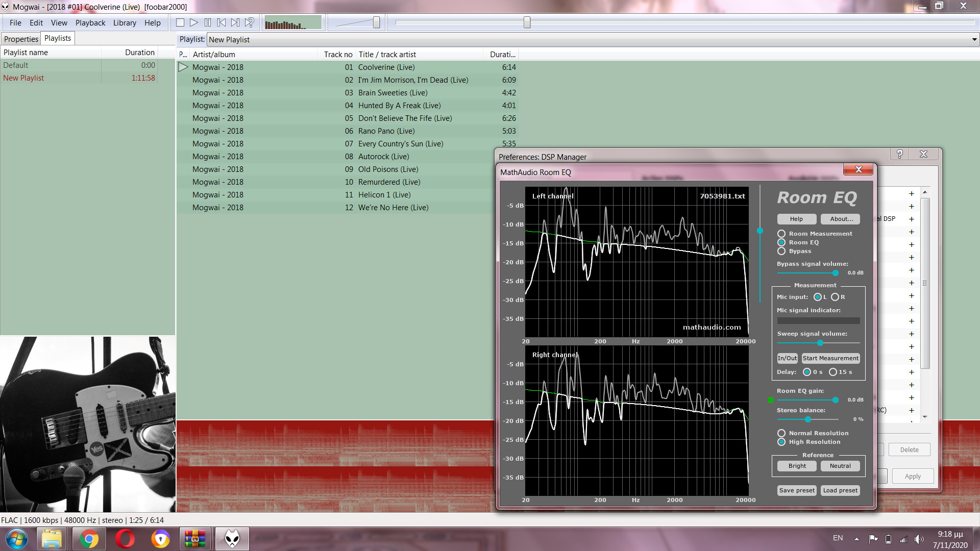Choose Normal Resolution radio button
This screenshot has width=980, height=551.
tap(781, 433)
